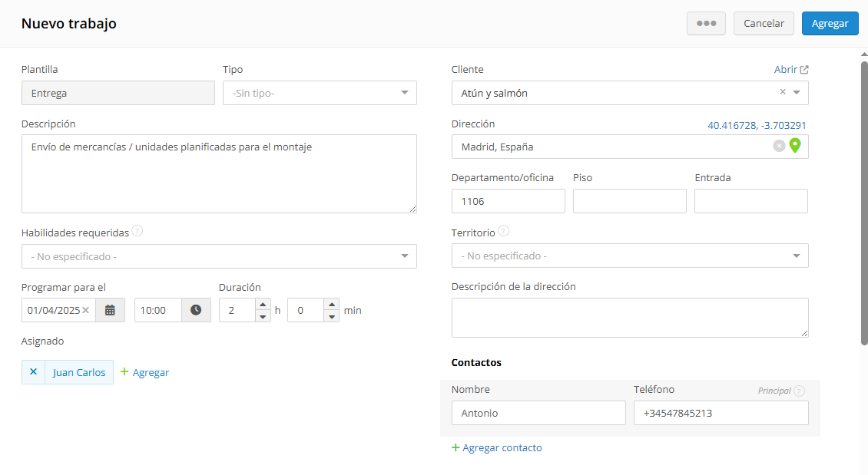Remove Juan Carlos from assigned
The image size is (868, 475).
point(33,372)
